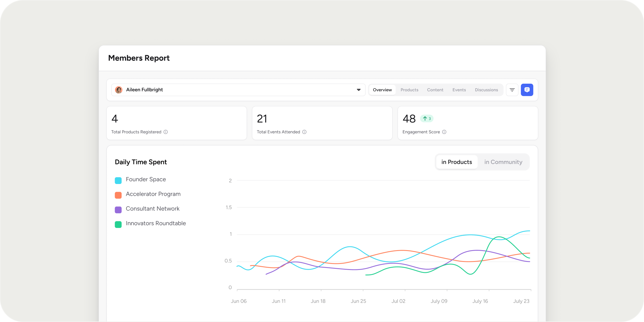Click the Total Products Registered value 4
Image resolution: width=644 pixels, height=322 pixels.
coord(115,119)
